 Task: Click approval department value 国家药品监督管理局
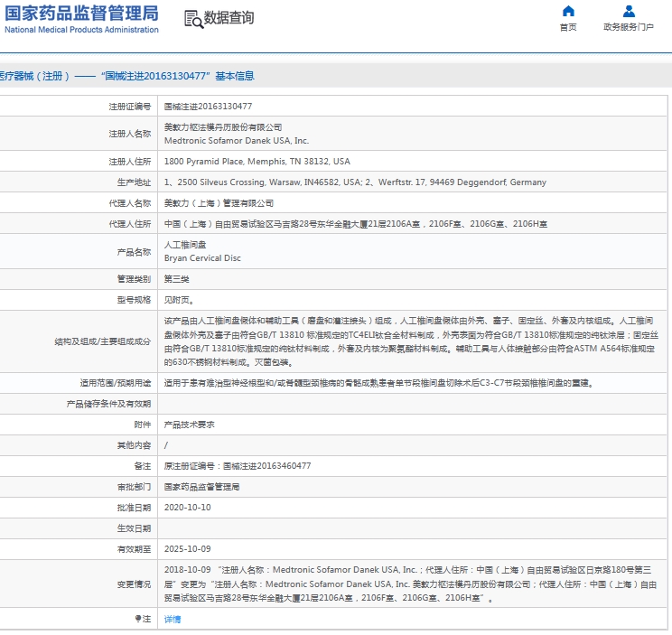[x=201, y=487]
